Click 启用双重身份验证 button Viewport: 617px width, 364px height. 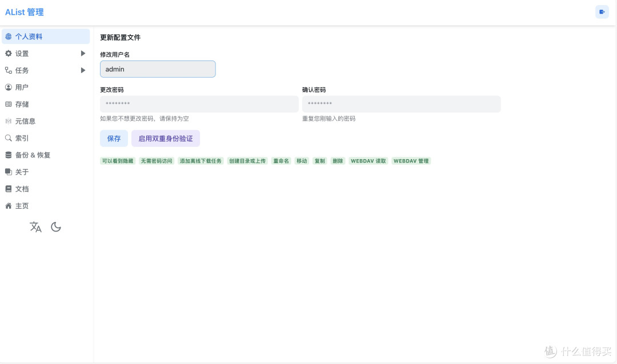166,139
